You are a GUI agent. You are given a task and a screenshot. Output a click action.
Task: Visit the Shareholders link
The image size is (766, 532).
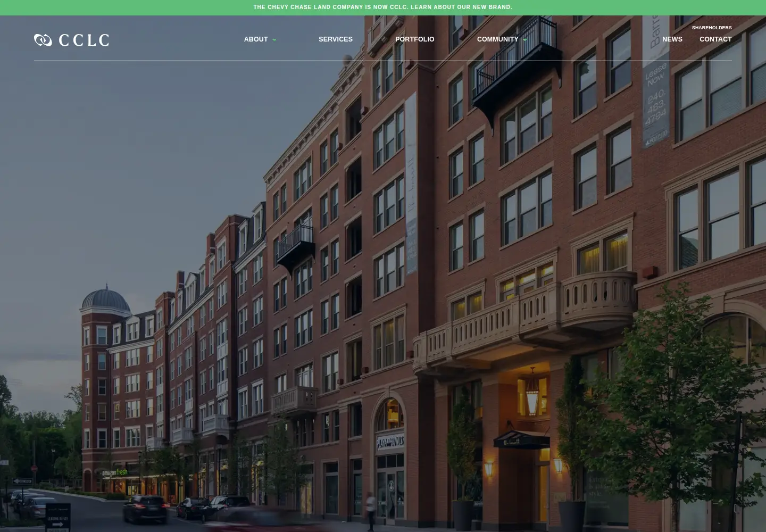point(712,28)
